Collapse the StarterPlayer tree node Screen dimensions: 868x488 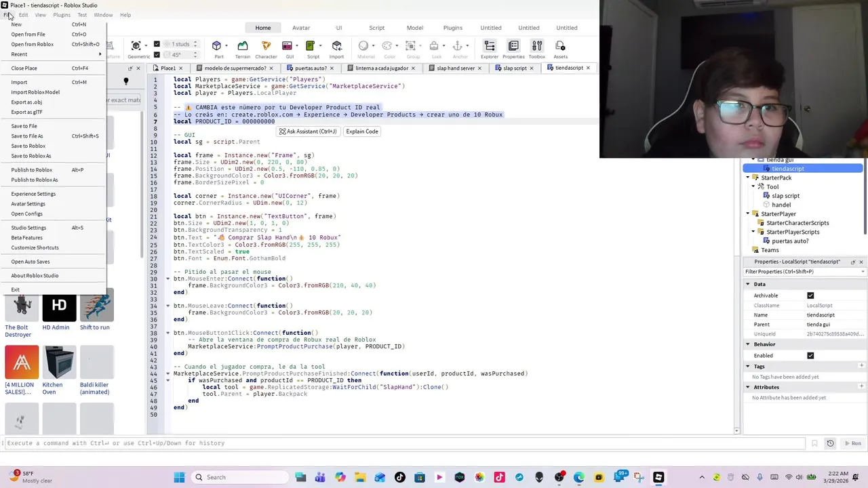point(748,213)
